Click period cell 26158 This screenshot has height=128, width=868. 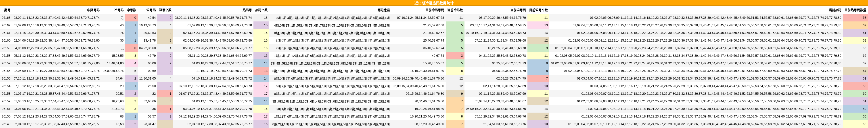pos(6,56)
